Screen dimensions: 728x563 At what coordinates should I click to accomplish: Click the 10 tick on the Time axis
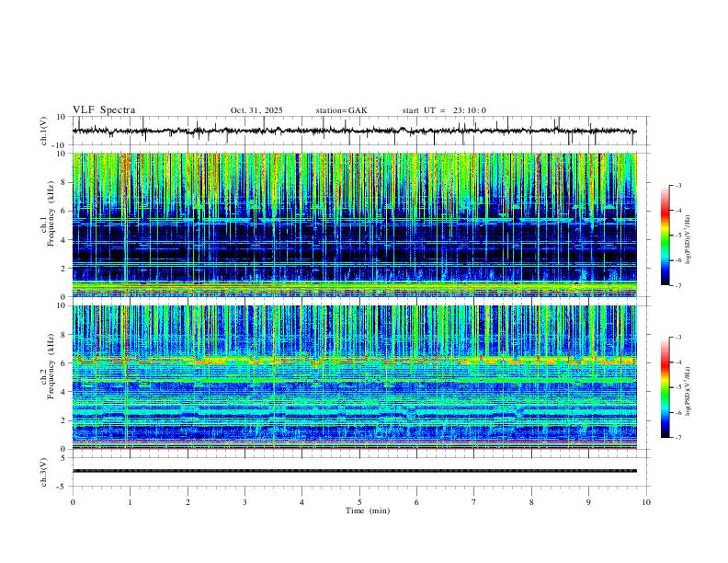pos(646,502)
